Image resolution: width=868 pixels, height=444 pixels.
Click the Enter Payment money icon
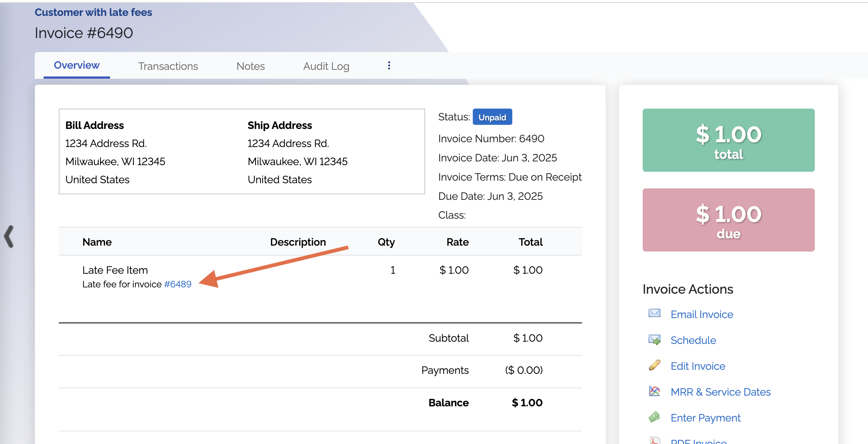(x=654, y=417)
